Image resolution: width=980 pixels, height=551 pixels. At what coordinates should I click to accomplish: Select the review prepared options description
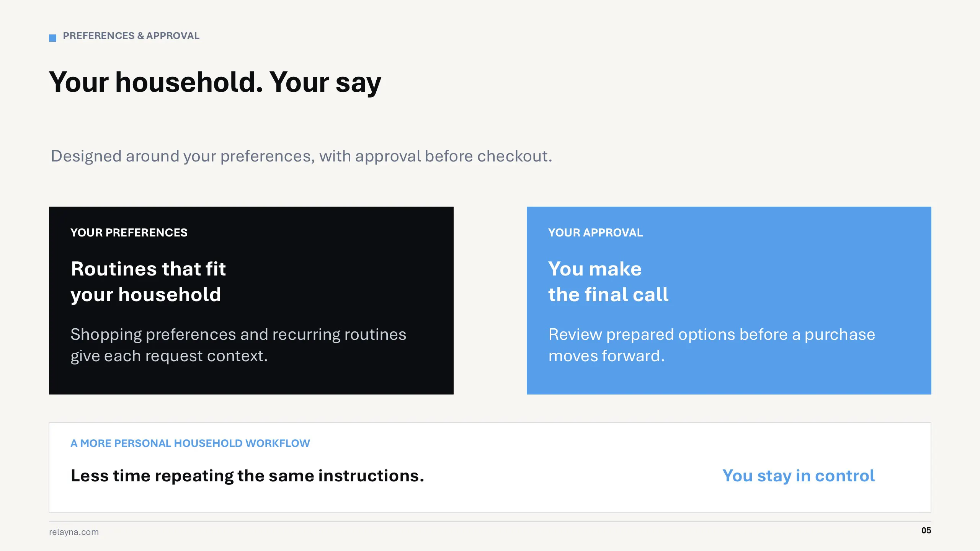712,345
